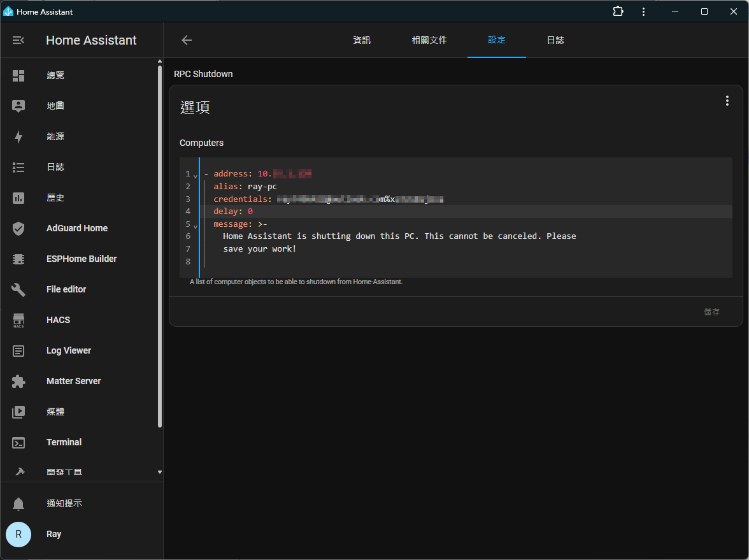Open Matter Server from the sidebar label
Image resolution: width=749 pixels, height=560 pixels.
pyautogui.click(x=74, y=381)
